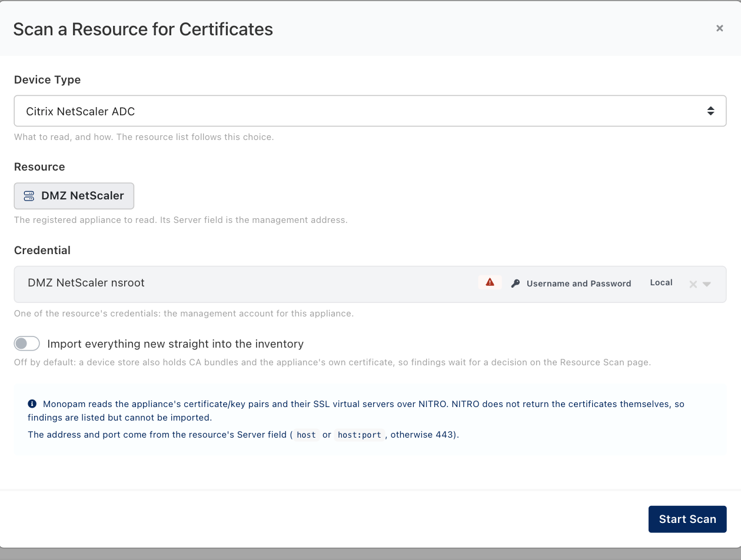Click the DMZ NetScaler resource chip
This screenshot has height=560, width=741.
74,196
